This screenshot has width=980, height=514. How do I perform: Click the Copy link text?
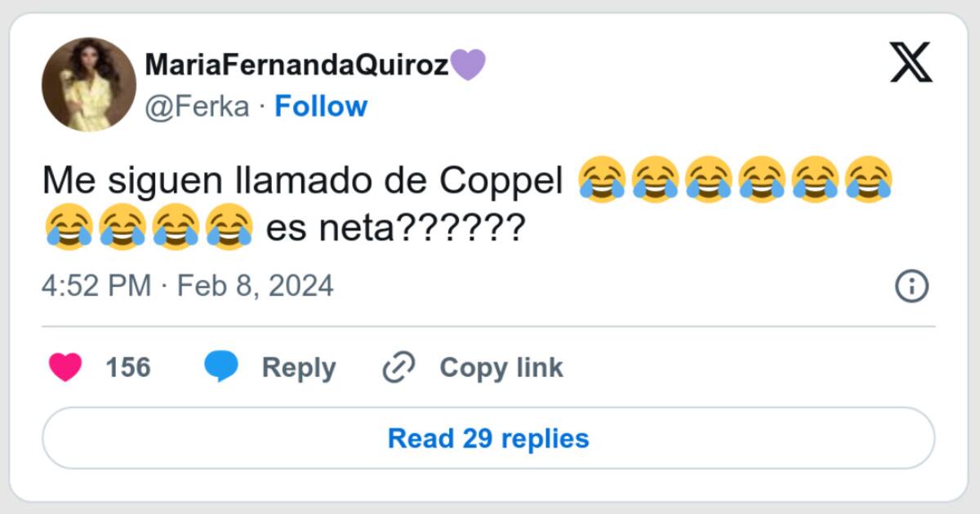coord(501,368)
